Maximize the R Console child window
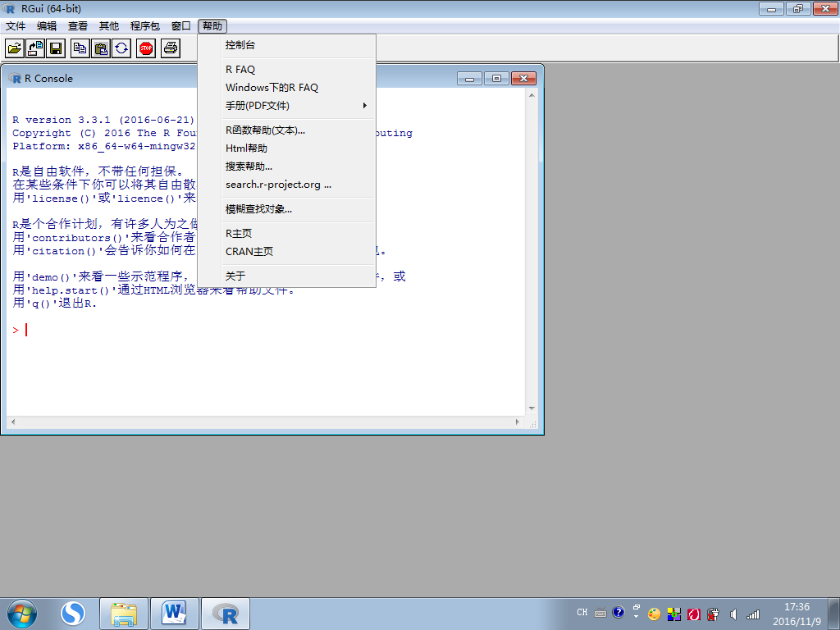Image resolution: width=840 pixels, height=630 pixels. (x=496, y=79)
